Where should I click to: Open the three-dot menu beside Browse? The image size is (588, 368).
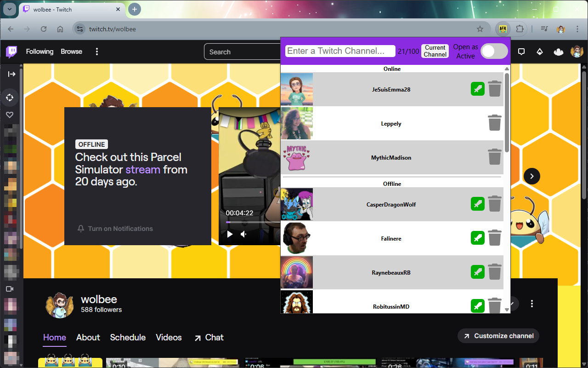tap(97, 52)
